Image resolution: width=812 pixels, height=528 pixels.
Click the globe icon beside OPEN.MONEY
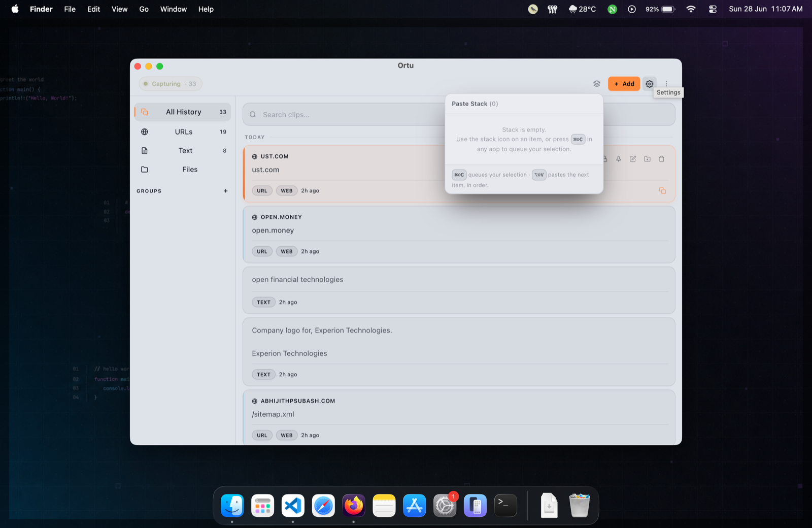[255, 217]
